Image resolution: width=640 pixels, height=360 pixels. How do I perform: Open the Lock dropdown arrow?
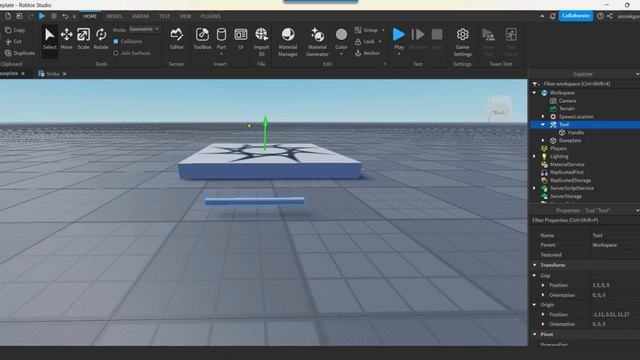380,41
